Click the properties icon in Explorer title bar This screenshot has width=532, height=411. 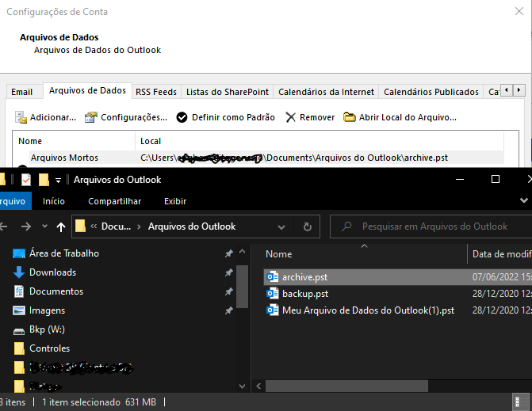point(26,180)
